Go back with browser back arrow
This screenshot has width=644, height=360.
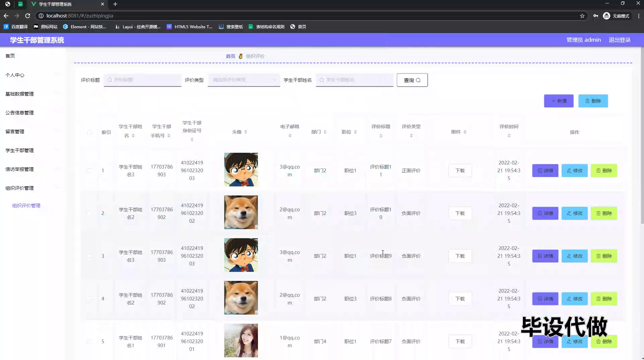point(6,16)
